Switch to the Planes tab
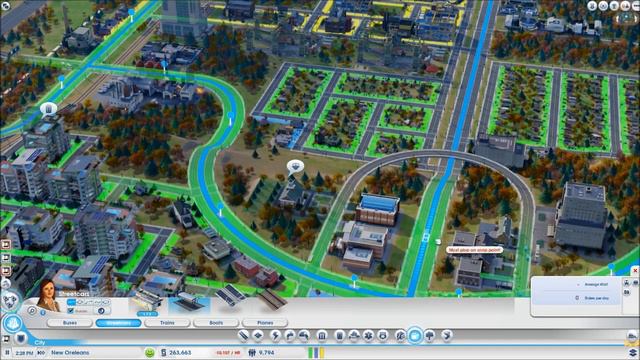The image size is (640, 360). 265,322
